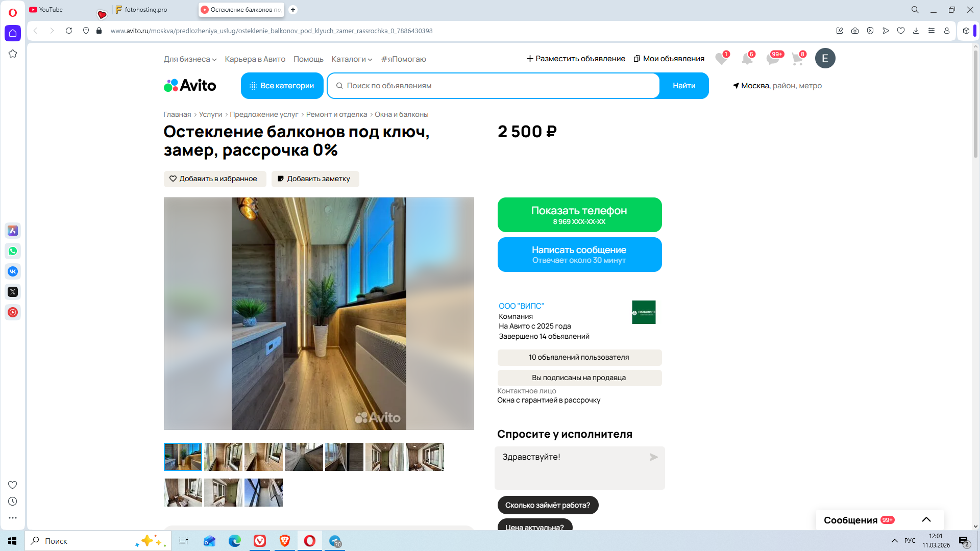Open Telegram from the taskbar
This screenshot has height=551, width=980.
click(x=335, y=541)
